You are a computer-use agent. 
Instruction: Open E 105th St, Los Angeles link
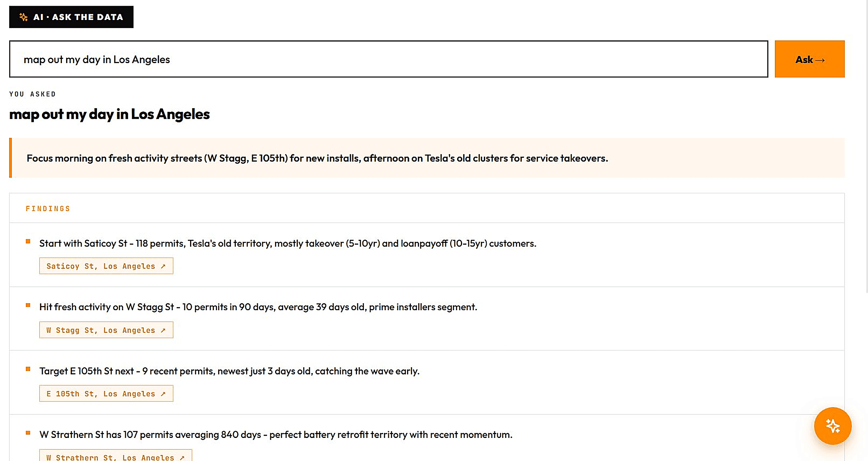pos(106,393)
